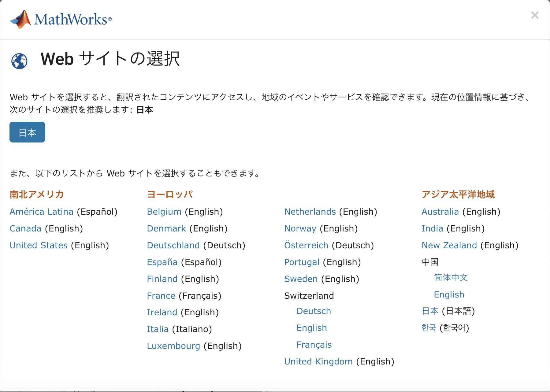Go to the United Kingdom site
The image size is (550, 392).
318,361
